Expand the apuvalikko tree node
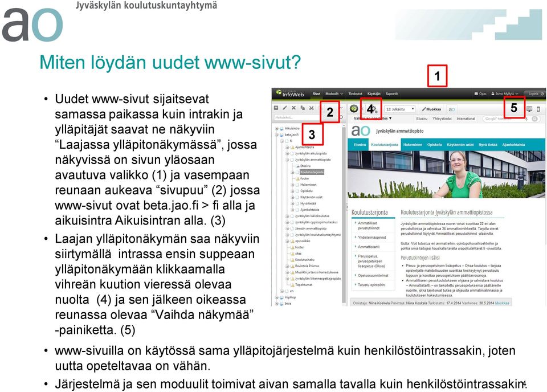Viewport: 547px width, 392px height. (287, 241)
